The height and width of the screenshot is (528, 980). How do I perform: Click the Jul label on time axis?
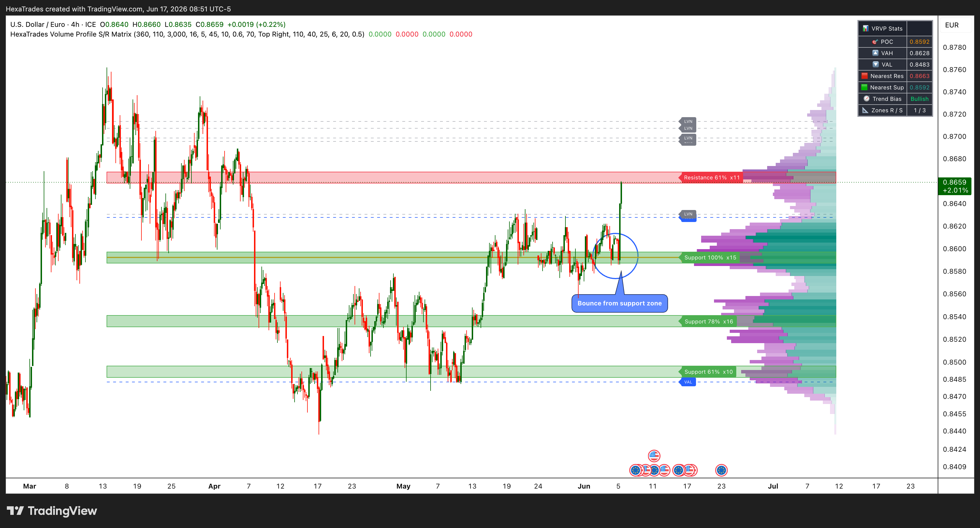coord(773,486)
